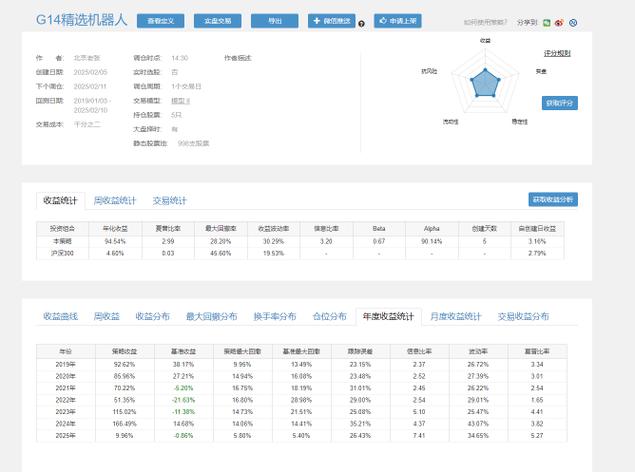The width and height of the screenshot is (635, 472).
Task: Select the 最大回撤分布 tab
Action: click(x=211, y=316)
